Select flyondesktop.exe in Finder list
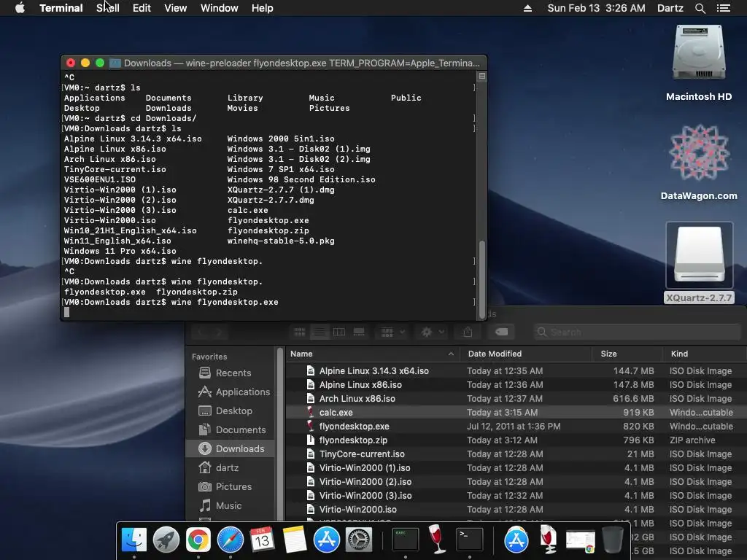Image resolution: width=747 pixels, height=560 pixels. click(x=516, y=426)
